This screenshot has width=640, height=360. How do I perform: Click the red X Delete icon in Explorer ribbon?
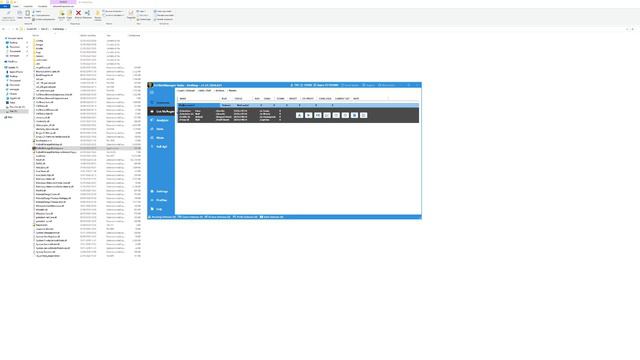pyautogui.click(x=78, y=13)
